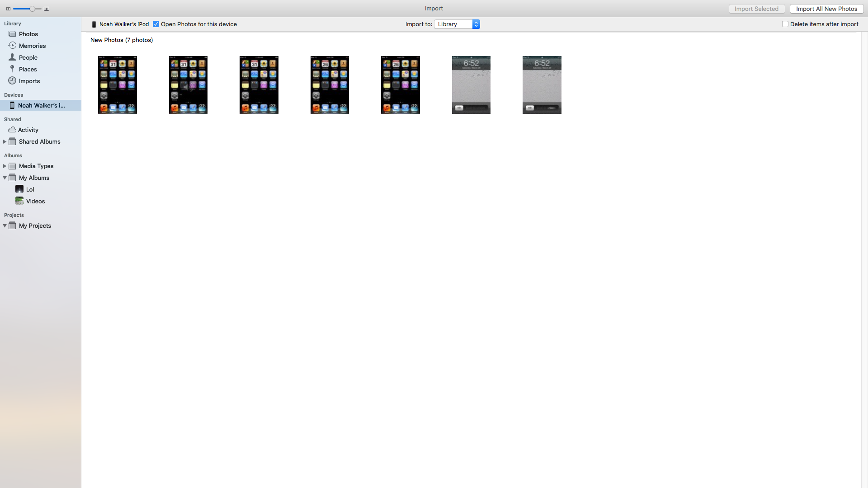The image size is (868, 488).
Task: Open the Activity cloud icon
Action: pos(12,130)
